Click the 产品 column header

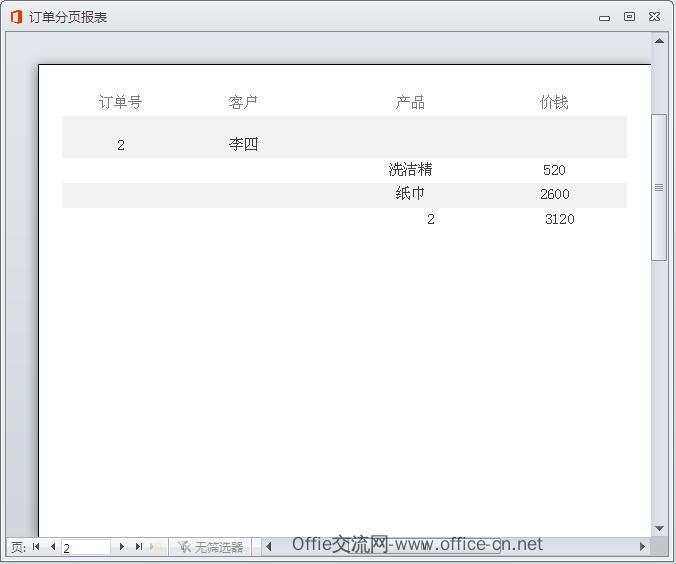pos(410,102)
